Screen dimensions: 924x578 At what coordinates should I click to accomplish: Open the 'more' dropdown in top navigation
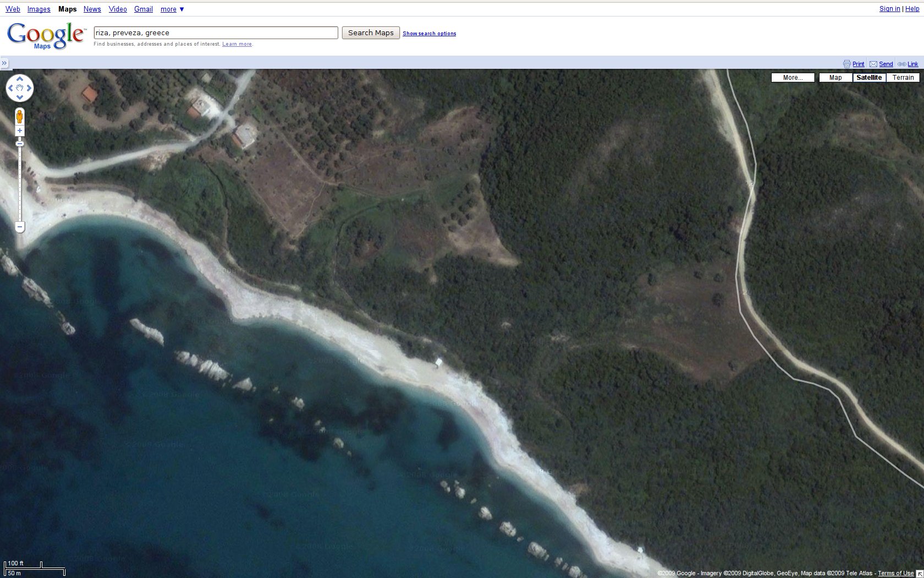pyautogui.click(x=172, y=9)
